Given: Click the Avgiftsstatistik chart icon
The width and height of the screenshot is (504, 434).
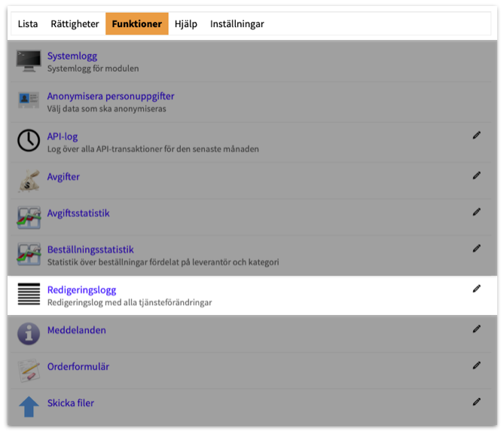Looking at the screenshot, I should [29, 218].
